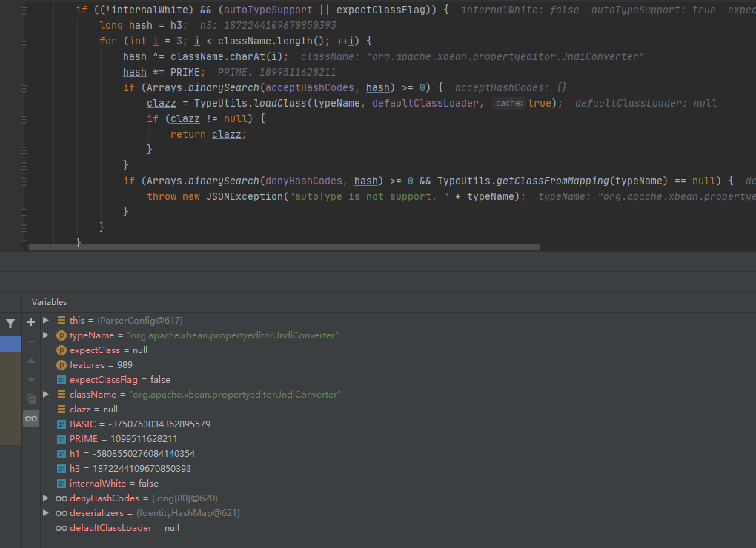Expand the 'this' ParserConfig variable

(46, 321)
